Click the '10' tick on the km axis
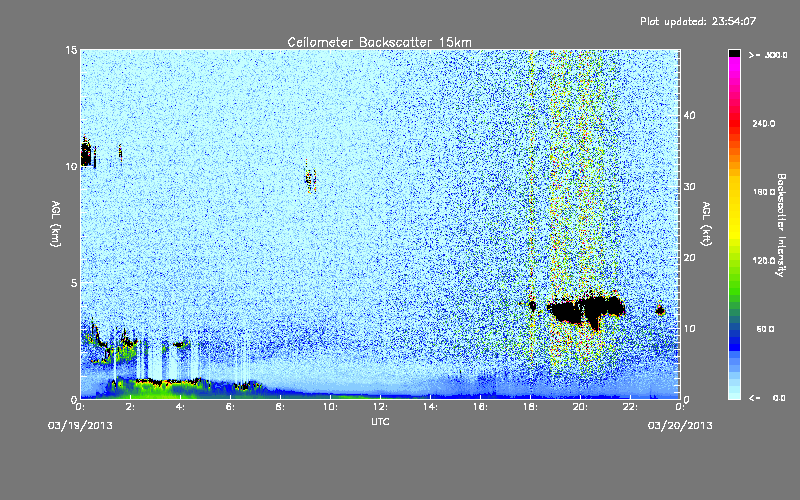Viewport: 800px width, 500px height. click(x=71, y=166)
